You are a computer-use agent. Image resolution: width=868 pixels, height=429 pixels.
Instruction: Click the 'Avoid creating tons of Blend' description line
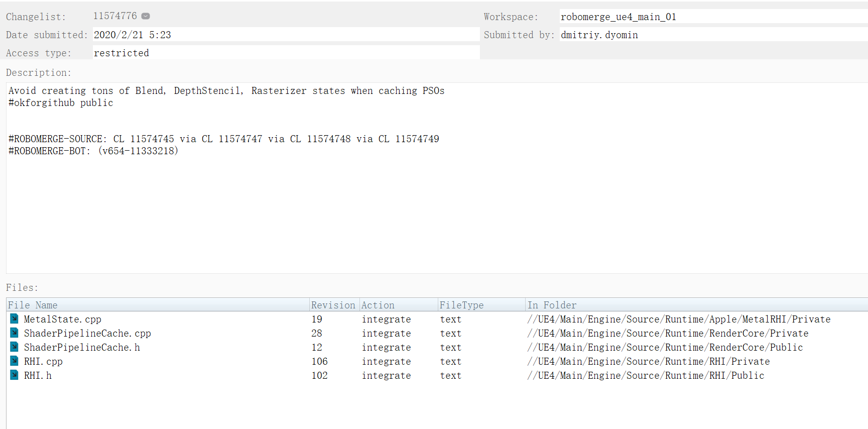(226, 90)
